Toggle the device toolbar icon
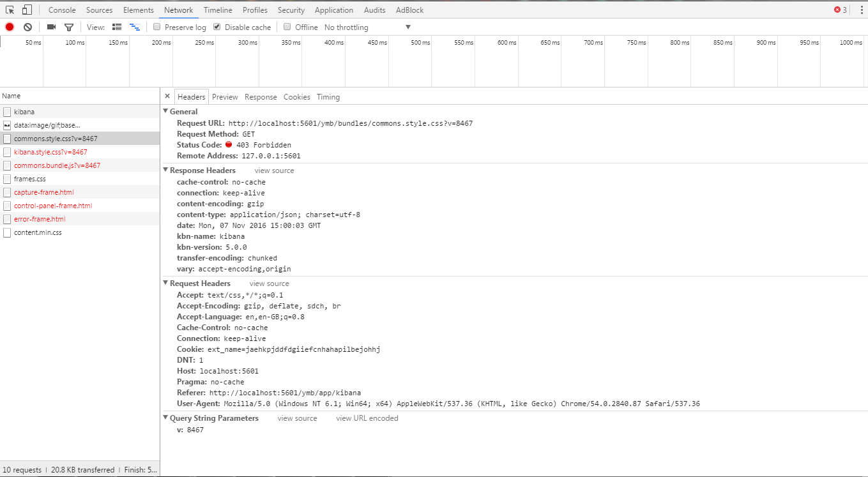The width and height of the screenshot is (868, 477). [27, 10]
